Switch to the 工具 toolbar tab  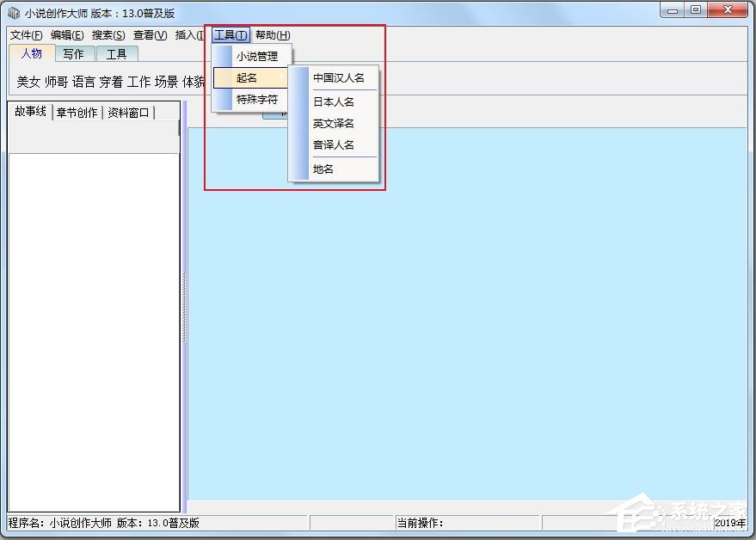pos(117,54)
